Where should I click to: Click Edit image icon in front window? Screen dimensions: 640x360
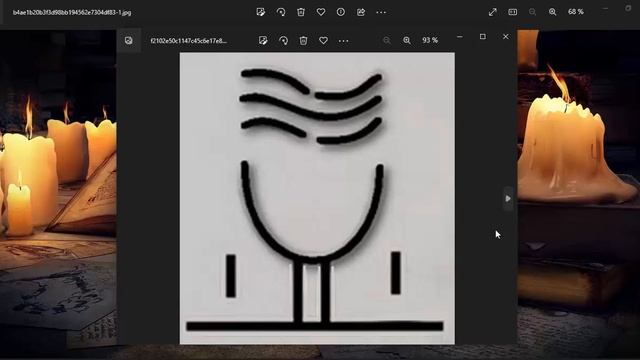tap(263, 40)
